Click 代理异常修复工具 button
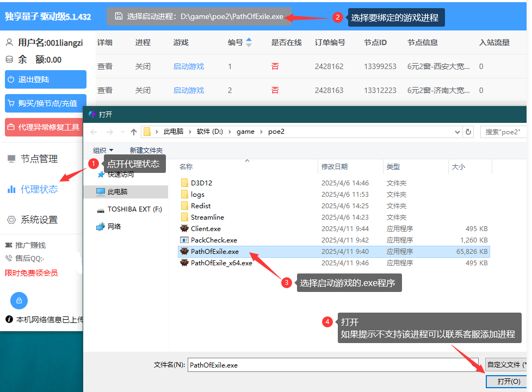 click(44, 127)
